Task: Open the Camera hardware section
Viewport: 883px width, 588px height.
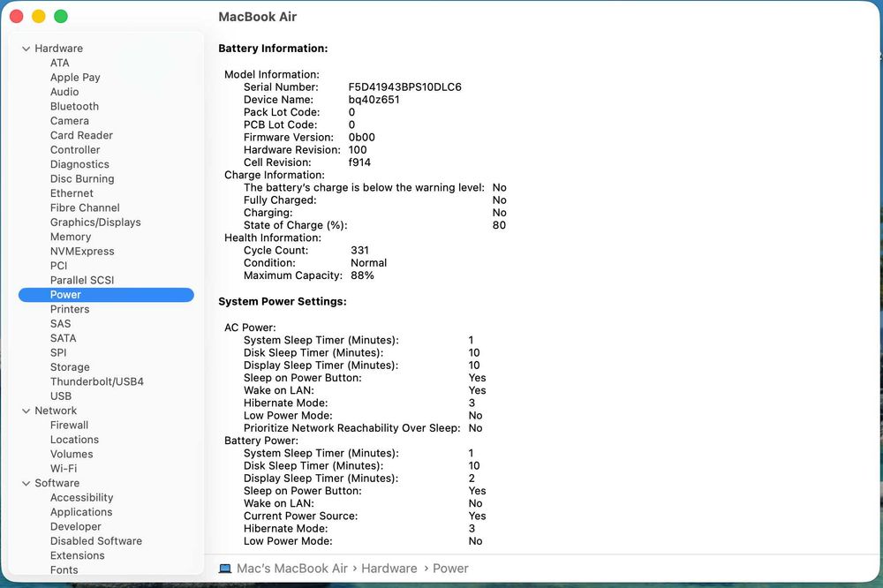Action: [69, 121]
